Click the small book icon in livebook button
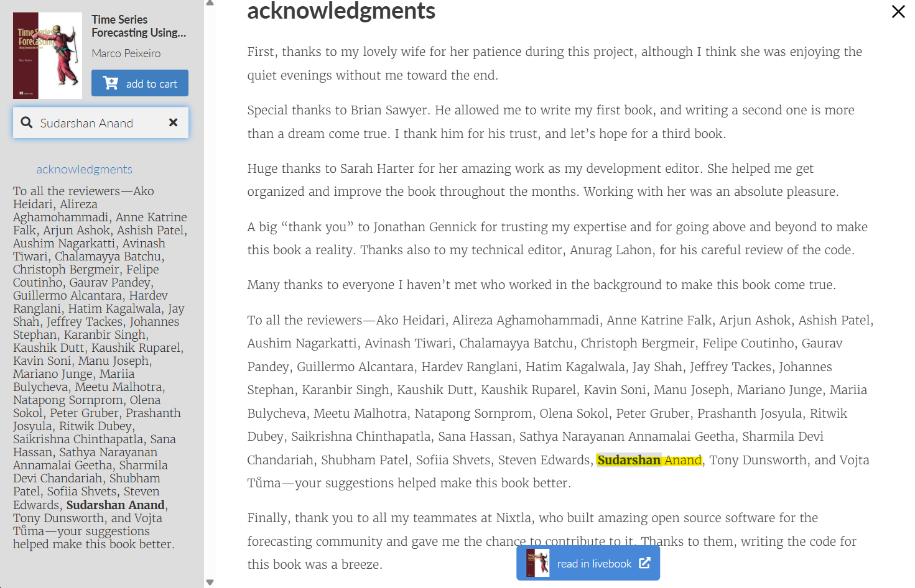This screenshot has width=915, height=588. click(x=537, y=563)
